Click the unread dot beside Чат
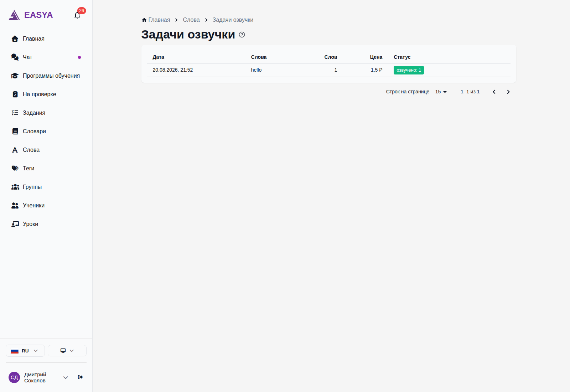The height and width of the screenshot is (392, 570). point(79,57)
